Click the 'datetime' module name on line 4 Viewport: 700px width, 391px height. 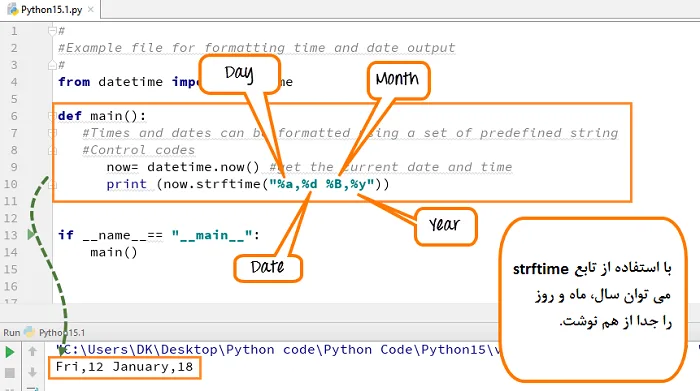[130, 82]
